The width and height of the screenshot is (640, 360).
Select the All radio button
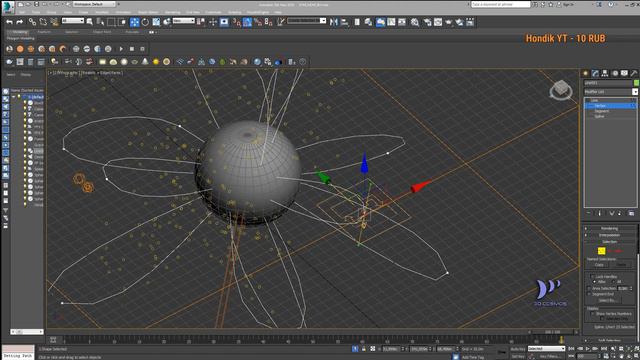point(613,282)
